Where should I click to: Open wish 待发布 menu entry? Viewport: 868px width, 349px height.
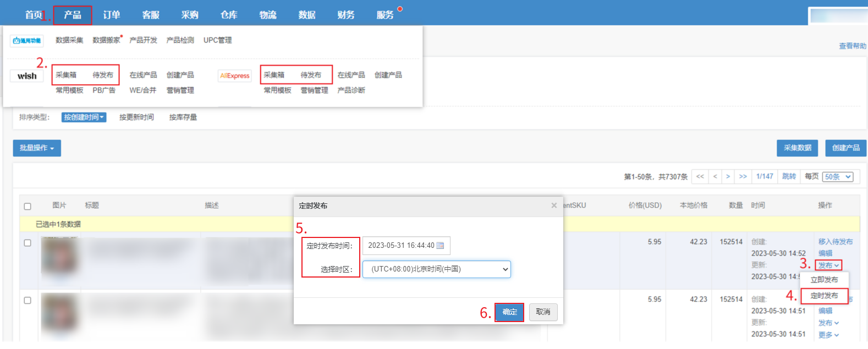pos(103,75)
